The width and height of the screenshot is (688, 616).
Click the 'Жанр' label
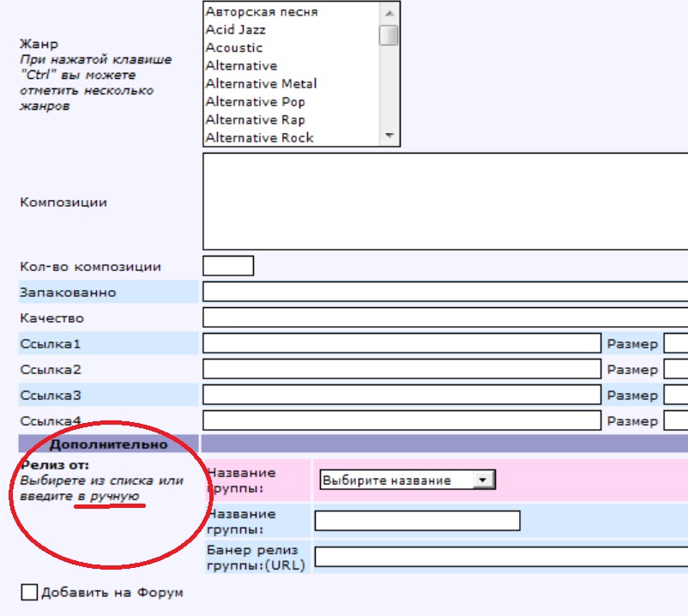pyautogui.click(x=39, y=44)
